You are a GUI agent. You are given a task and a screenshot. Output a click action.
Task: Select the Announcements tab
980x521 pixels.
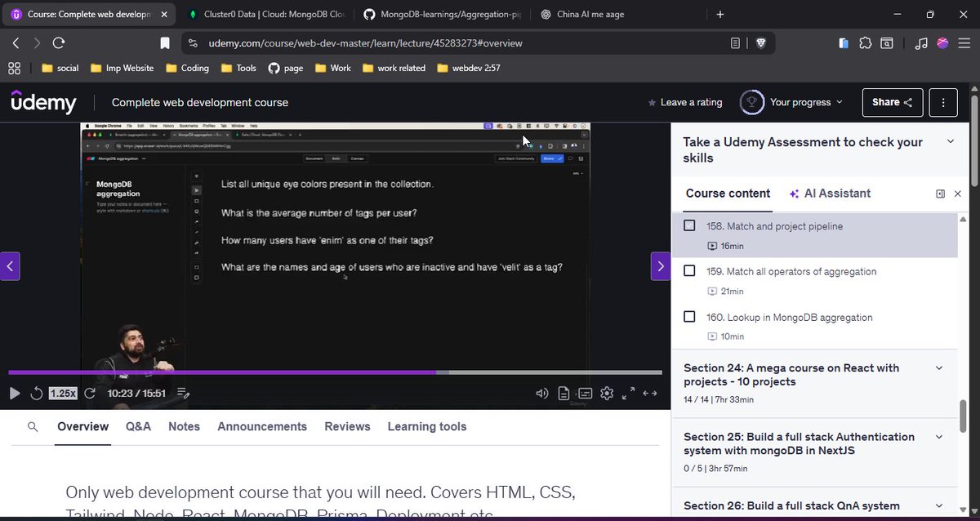(262, 426)
